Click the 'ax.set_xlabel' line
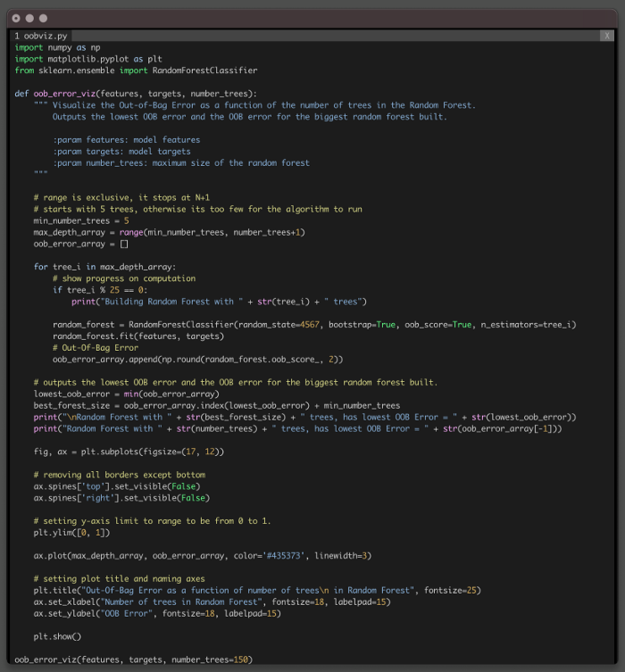The height and width of the screenshot is (672, 625). [x=212, y=602]
